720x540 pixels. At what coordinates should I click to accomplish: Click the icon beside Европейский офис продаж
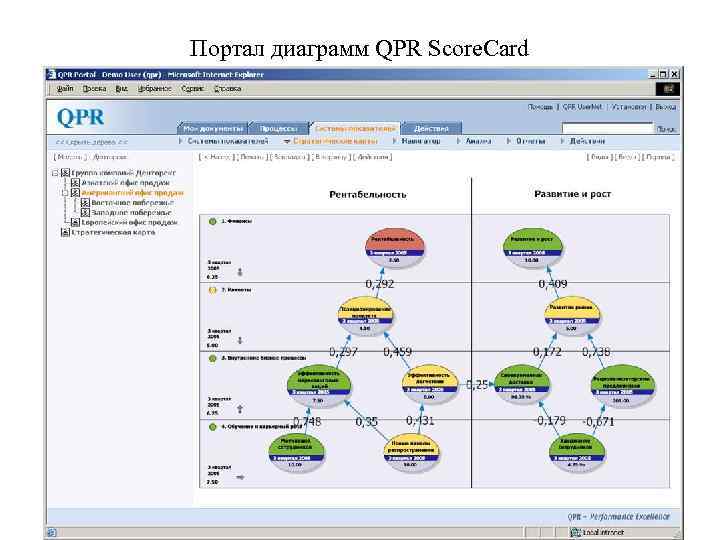coord(75,222)
